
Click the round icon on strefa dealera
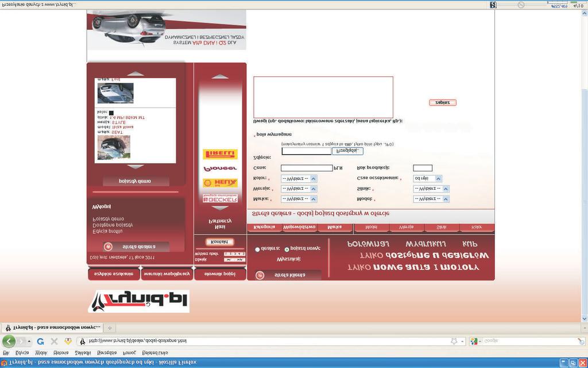point(108,247)
